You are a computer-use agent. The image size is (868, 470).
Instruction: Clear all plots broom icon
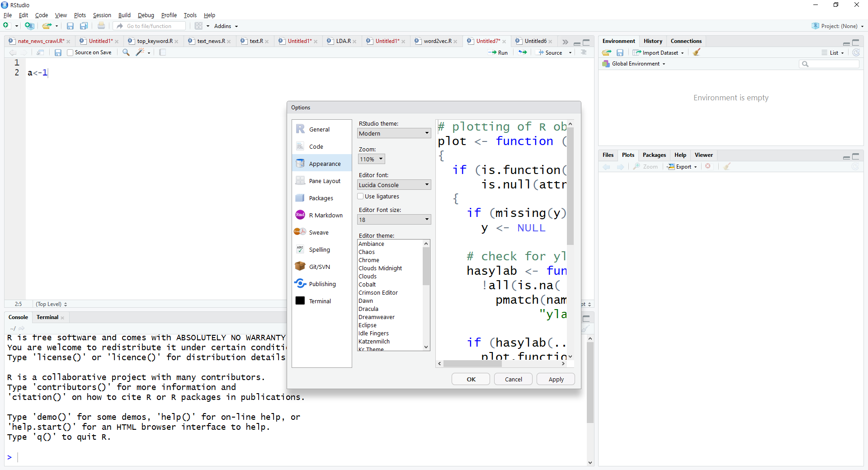point(727,166)
